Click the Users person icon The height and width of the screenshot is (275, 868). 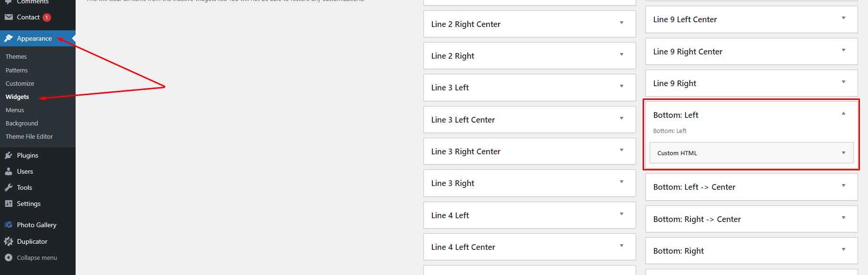coord(9,171)
